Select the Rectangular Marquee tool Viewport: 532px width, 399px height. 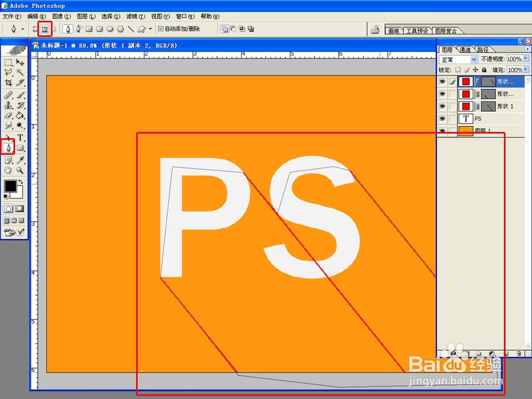[x=8, y=62]
